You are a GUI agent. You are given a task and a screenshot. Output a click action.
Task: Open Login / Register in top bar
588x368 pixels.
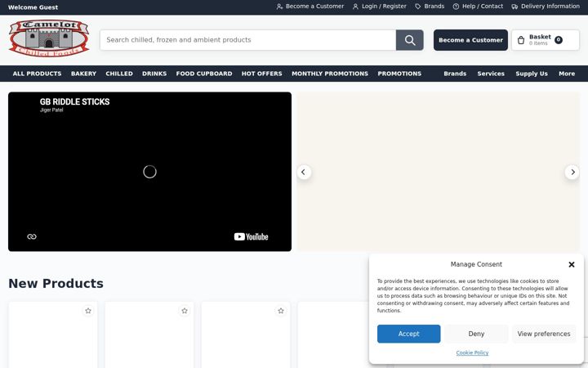[380, 7]
